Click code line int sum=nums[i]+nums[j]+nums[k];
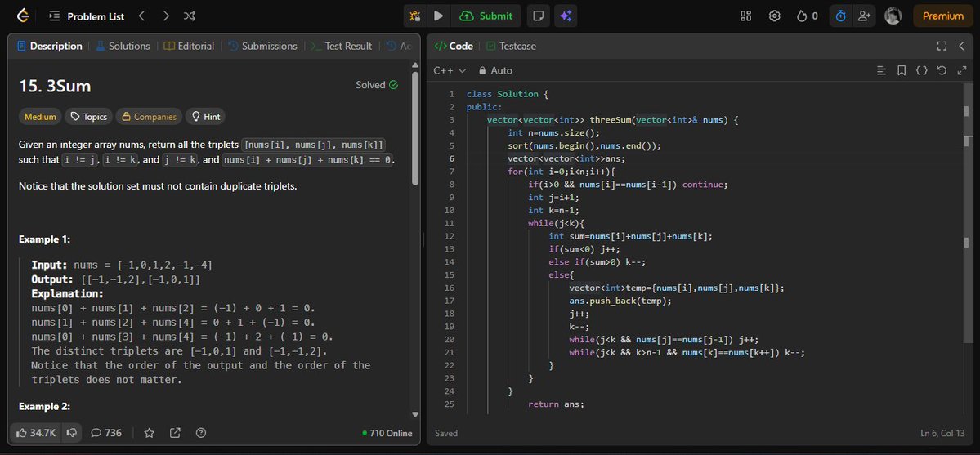The image size is (980, 455). [630, 236]
